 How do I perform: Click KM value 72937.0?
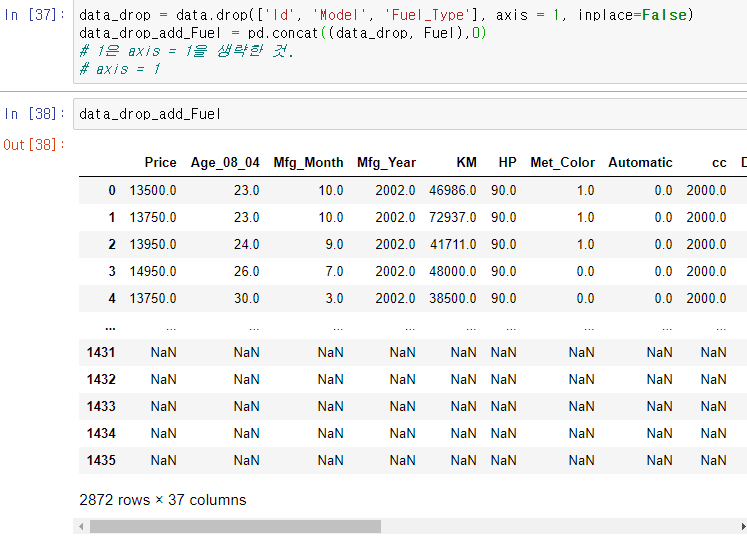pos(453,217)
